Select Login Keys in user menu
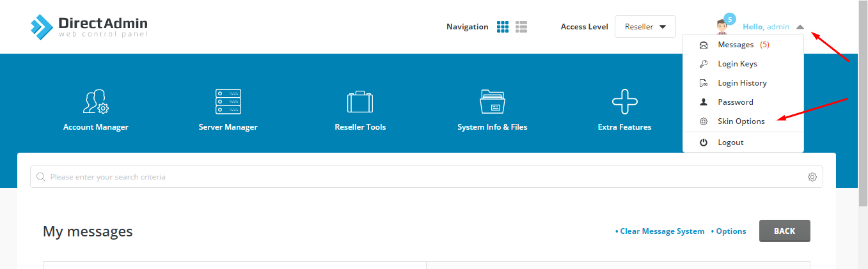Screen dimensions: 868x269 tap(743, 64)
